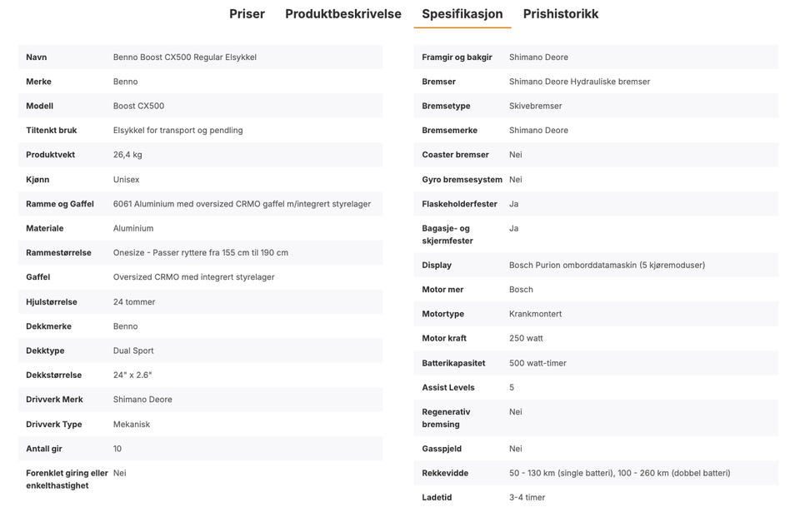Viewport: 800px width, 532px height.
Task: Select the Spesifikasjon tab
Action: pyautogui.click(x=462, y=14)
